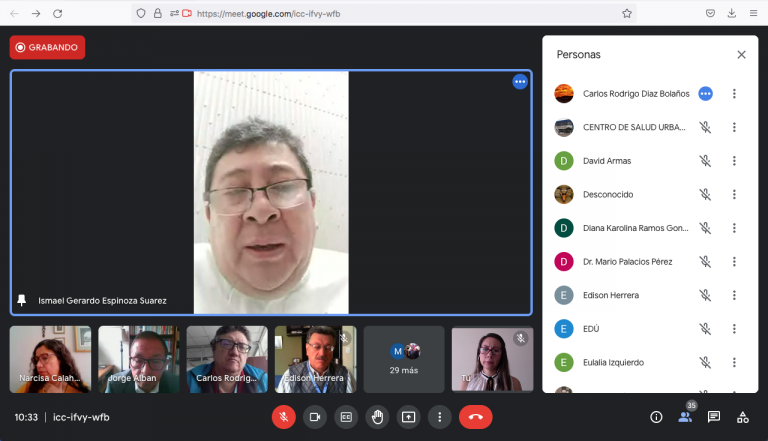Click muted mic icon beside Dr. Mario Palacios Pérez
The width and height of the screenshot is (768, 441).
click(705, 262)
